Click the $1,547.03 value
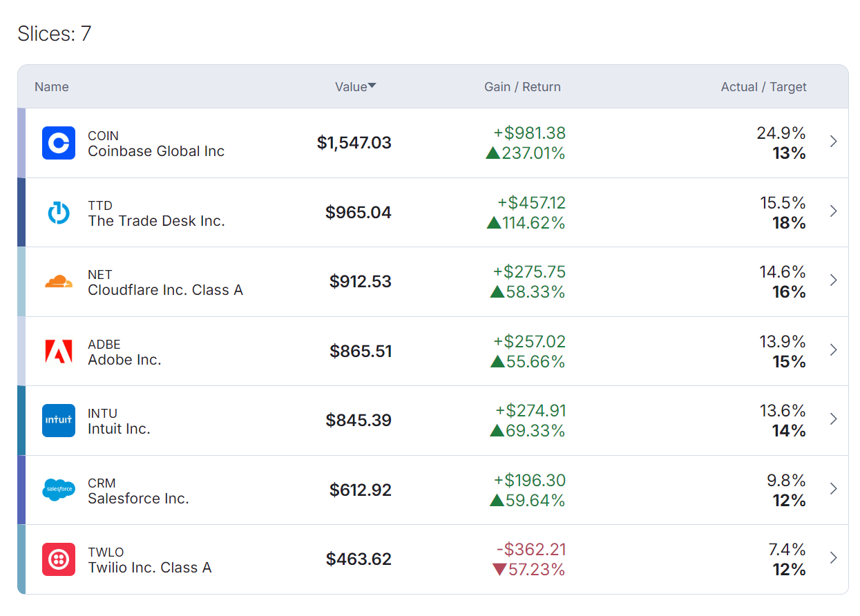 [x=354, y=143]
